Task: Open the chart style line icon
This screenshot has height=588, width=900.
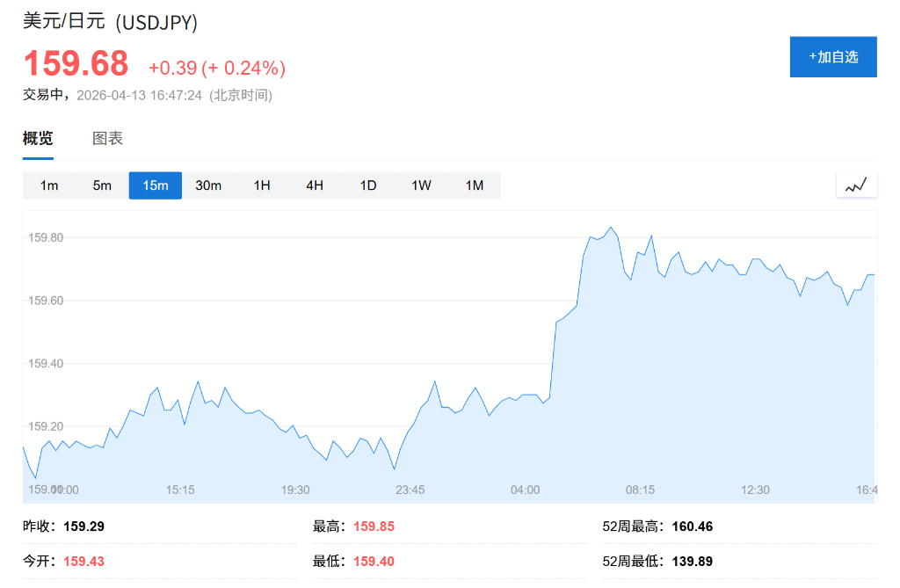Action: tap(856, 185)
